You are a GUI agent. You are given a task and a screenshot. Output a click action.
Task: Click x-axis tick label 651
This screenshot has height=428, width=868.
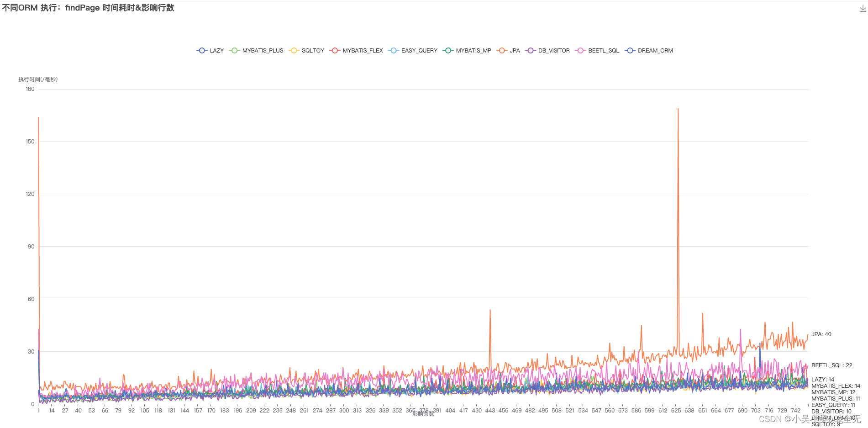(x=703, y=411)
